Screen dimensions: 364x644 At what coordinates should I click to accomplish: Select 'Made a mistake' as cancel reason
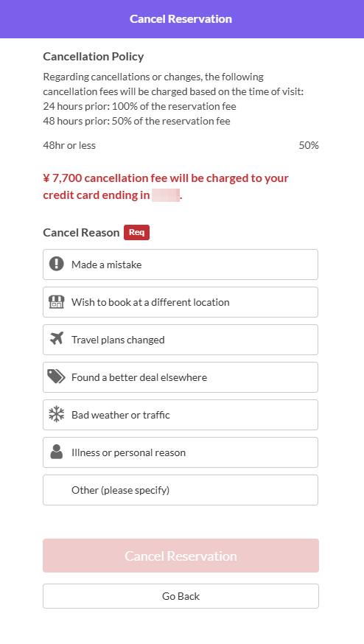click(181, 265)
